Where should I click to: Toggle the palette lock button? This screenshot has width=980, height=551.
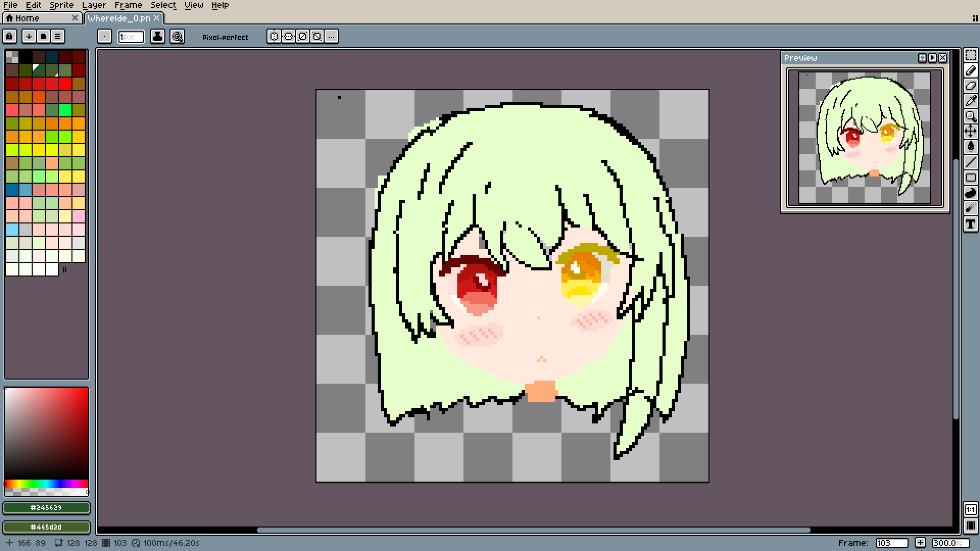[10, 36]
